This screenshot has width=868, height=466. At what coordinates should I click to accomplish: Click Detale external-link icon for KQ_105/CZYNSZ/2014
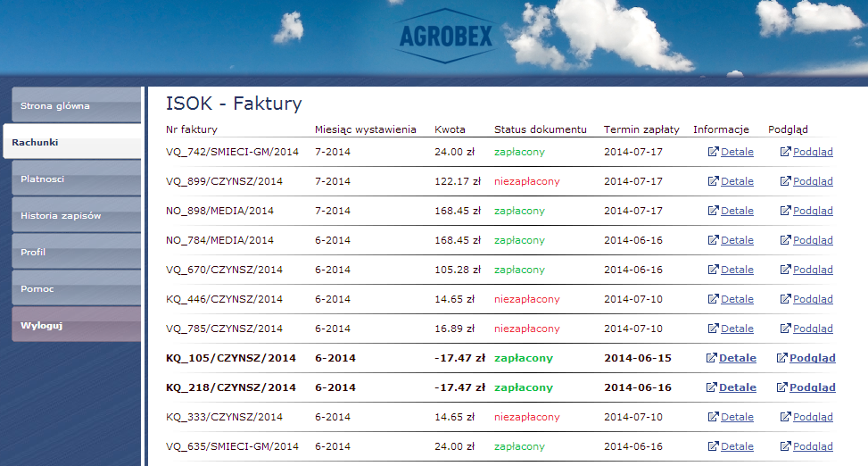coord(711,358)
